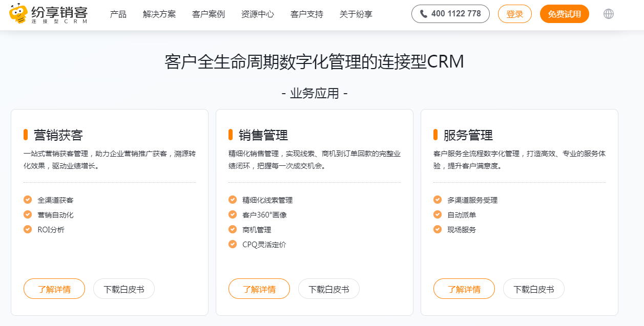Viewport: 644px width, 326px height.
Task: Click the checkmark icon beside 自动派单
Action: coord(437,215)
